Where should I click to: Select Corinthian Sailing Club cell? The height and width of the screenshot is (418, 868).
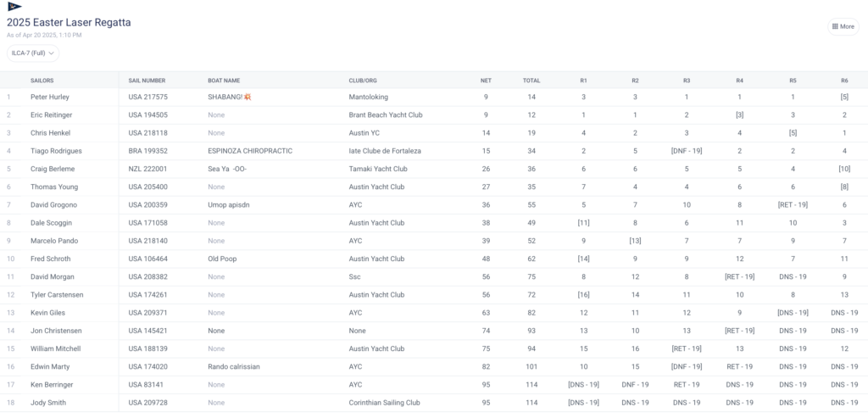[384, 403]
